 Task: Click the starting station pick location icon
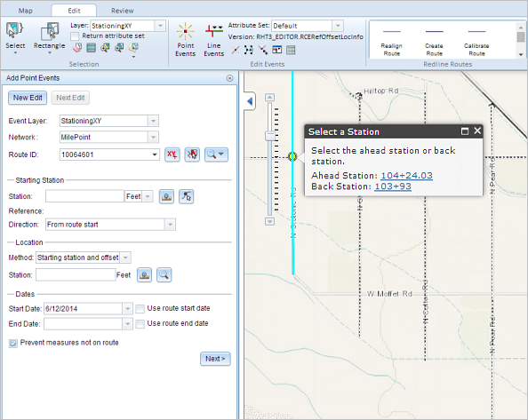click(x=166, y=196)
